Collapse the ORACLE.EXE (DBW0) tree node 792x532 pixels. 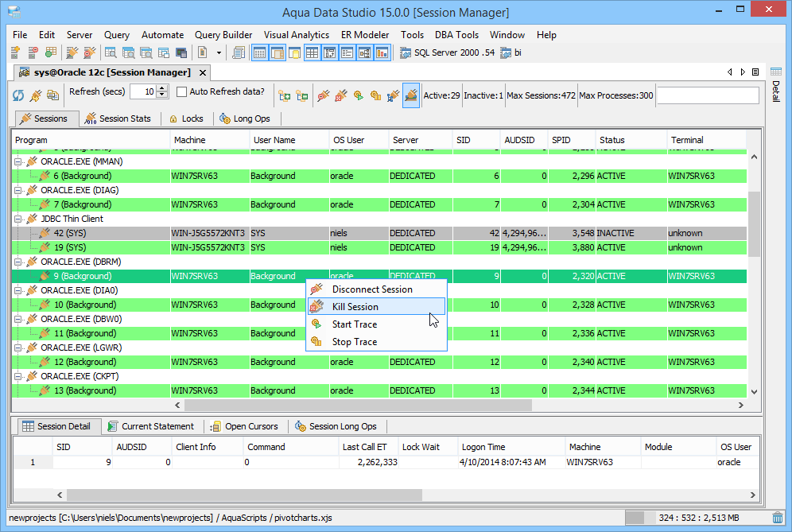pyautogui.click(x=18, y=320)
